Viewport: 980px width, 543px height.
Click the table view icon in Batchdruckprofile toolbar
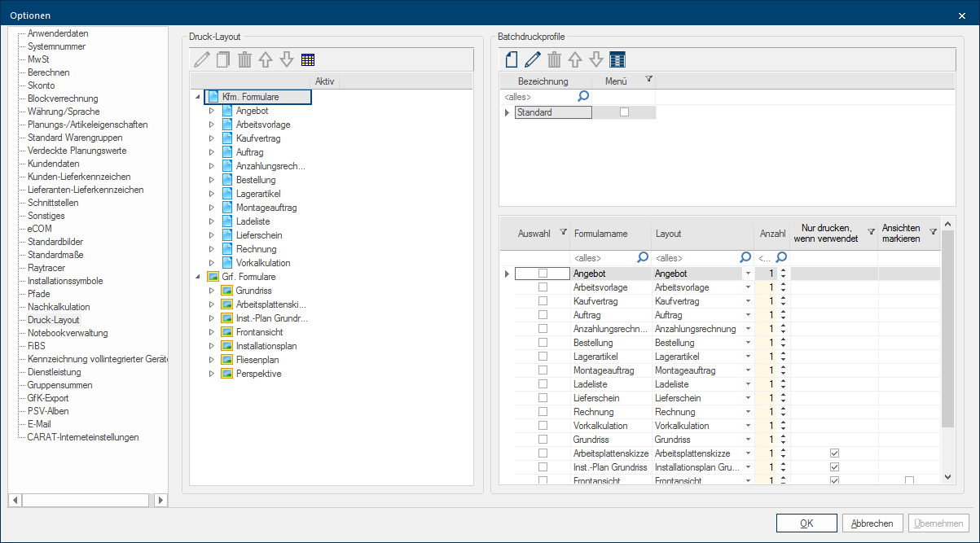tap(617, 59)
